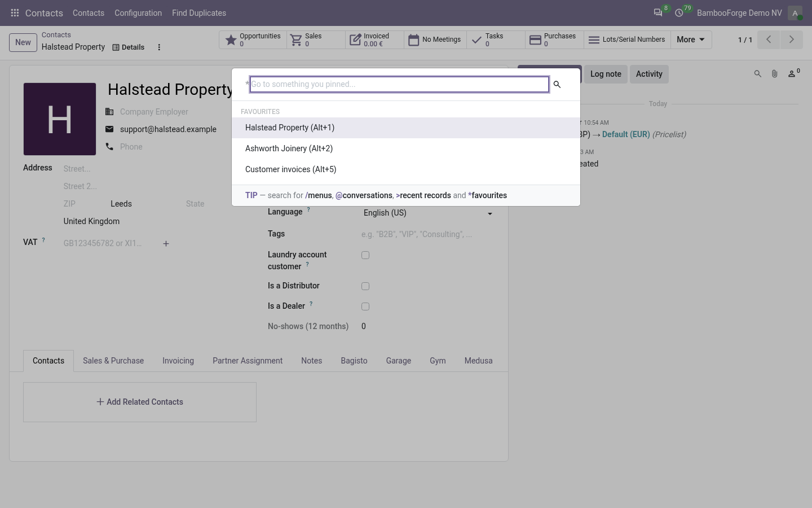Show followers icon in chatter
812x508 pixels.
793,73
